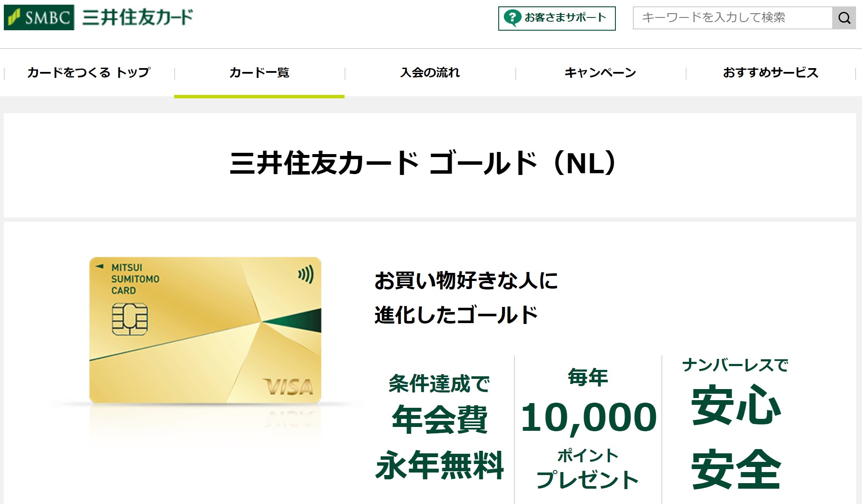Switch to the おすすめサービス tab

pyautogui.click(x=771, y=73)
